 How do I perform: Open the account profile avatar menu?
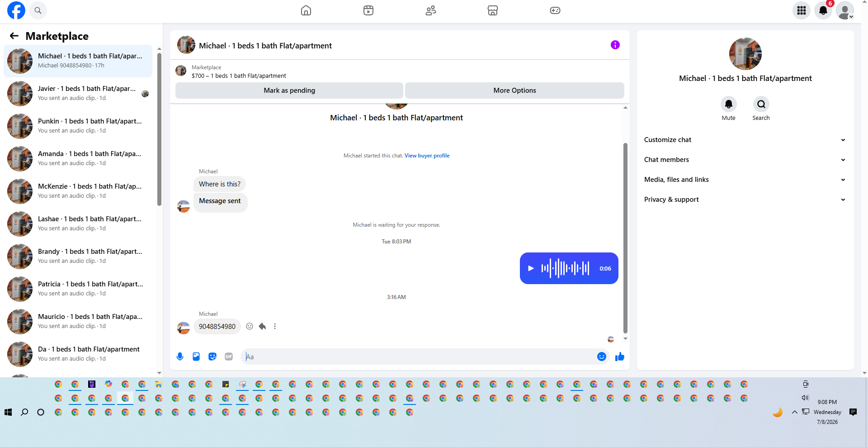[x=845, y=10]
